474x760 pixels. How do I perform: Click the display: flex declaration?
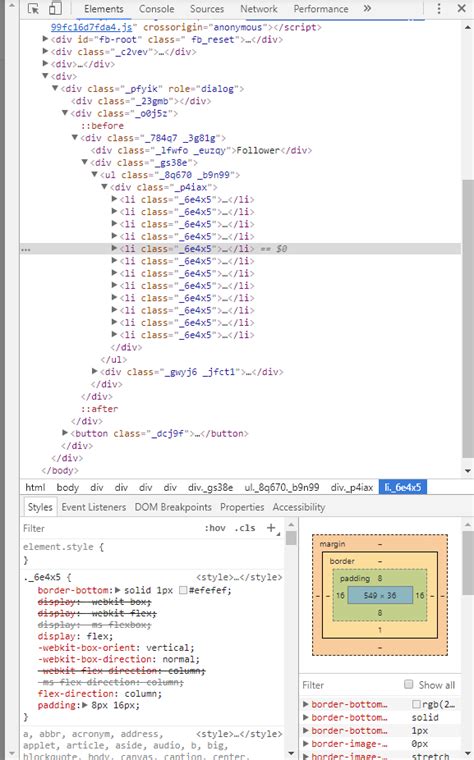75,636
